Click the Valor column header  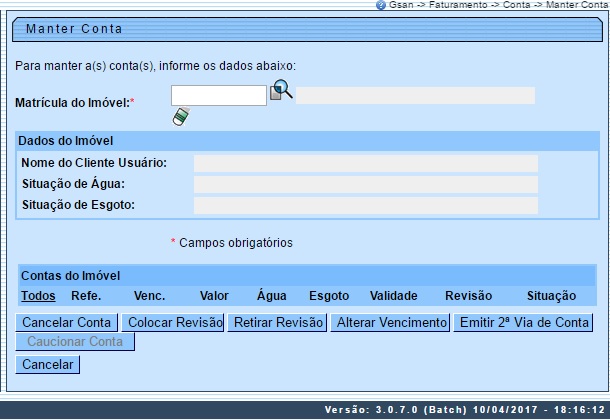tap(214, 296)
